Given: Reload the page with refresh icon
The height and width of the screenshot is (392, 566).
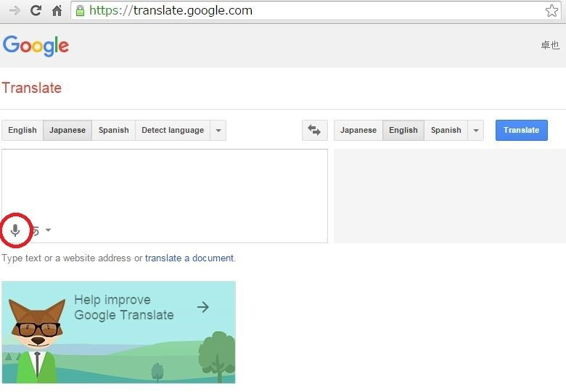Looking at the screenshot, I should pyautogui.click(x=36, y=10).
